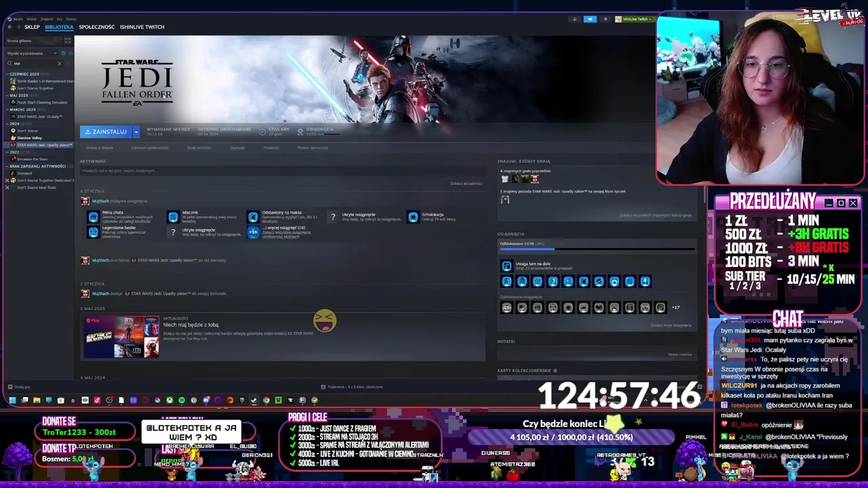The image size is (868, 488).
Task: Open the Gry menu
Action: click(x=60, y=19)
